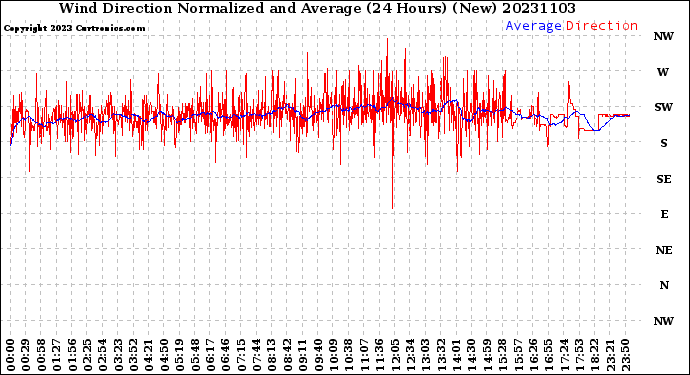
Task: Click the '10:09' time axis label
Action: pyautogui.click(x=334, y=355)
